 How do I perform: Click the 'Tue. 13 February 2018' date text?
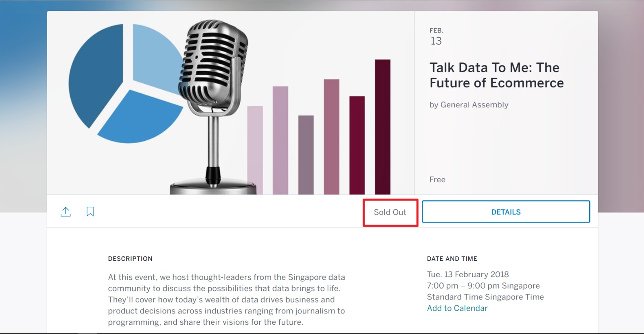click(468, 274)
